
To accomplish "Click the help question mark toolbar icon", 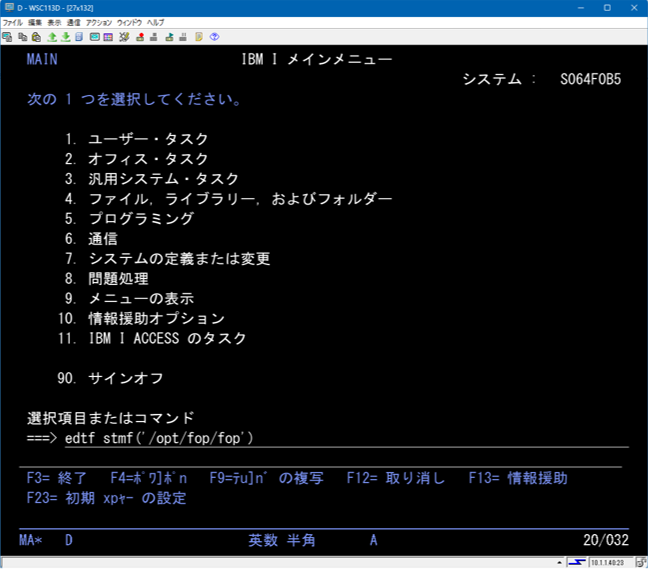I will tap(214, 37).
